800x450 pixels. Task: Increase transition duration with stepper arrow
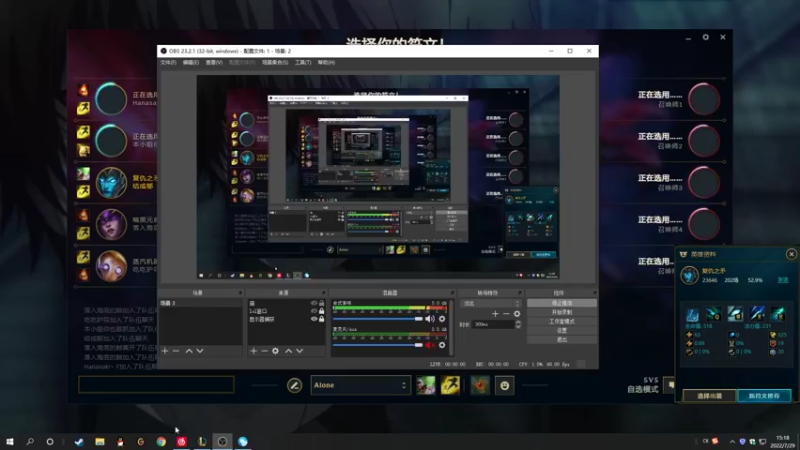[518, 322]
